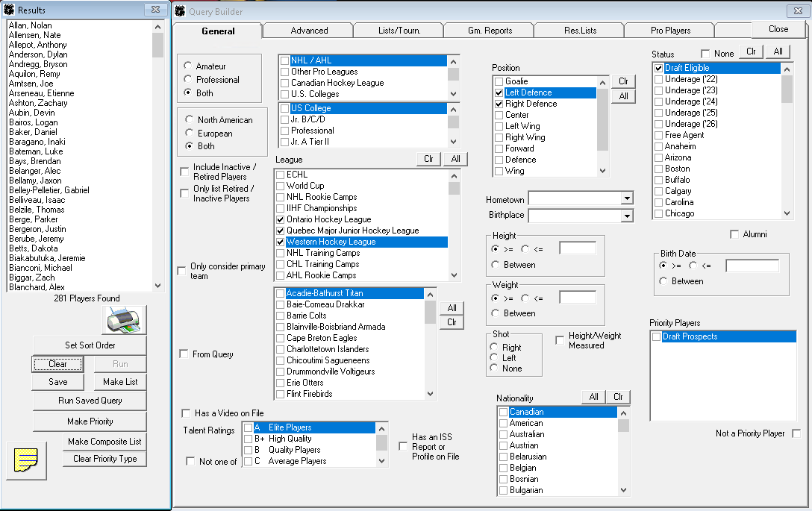Select Right shot radio button
Viewport: 812px width, 511px height.
coord(494,347)
